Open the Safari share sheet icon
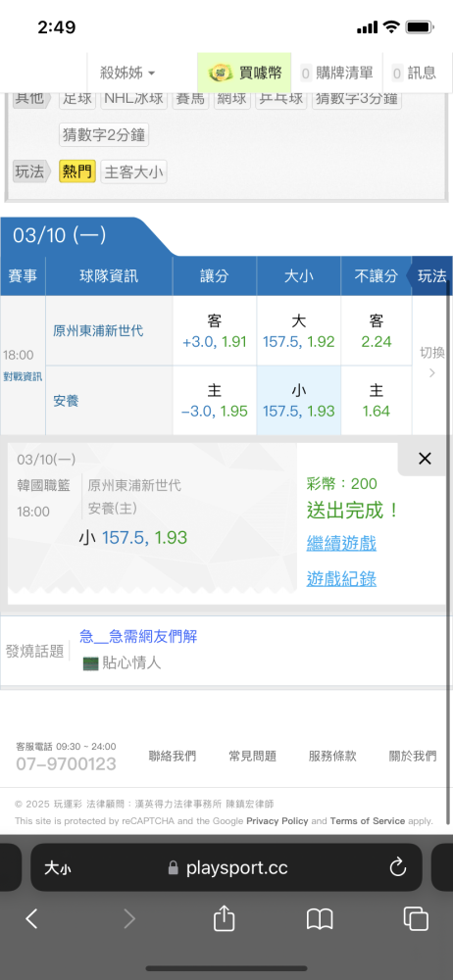The image size is (453, 980). click(224, 918)
